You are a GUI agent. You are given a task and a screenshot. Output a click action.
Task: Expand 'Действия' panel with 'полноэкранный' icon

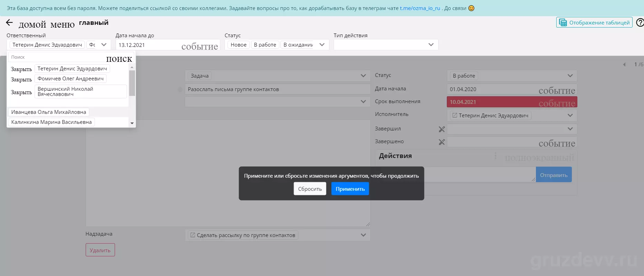pos(539,158)
